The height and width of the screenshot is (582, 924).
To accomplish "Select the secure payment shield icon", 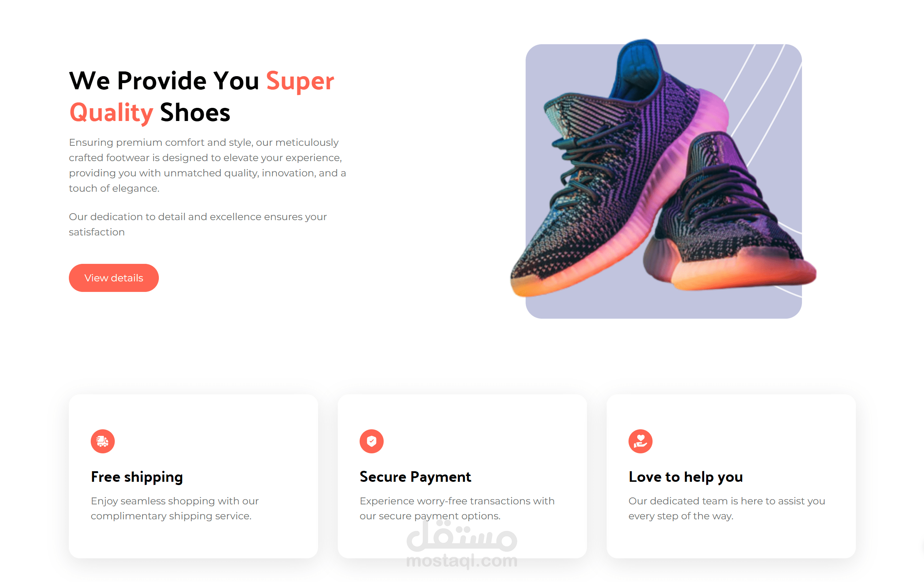I will click(x=371, y=441).
